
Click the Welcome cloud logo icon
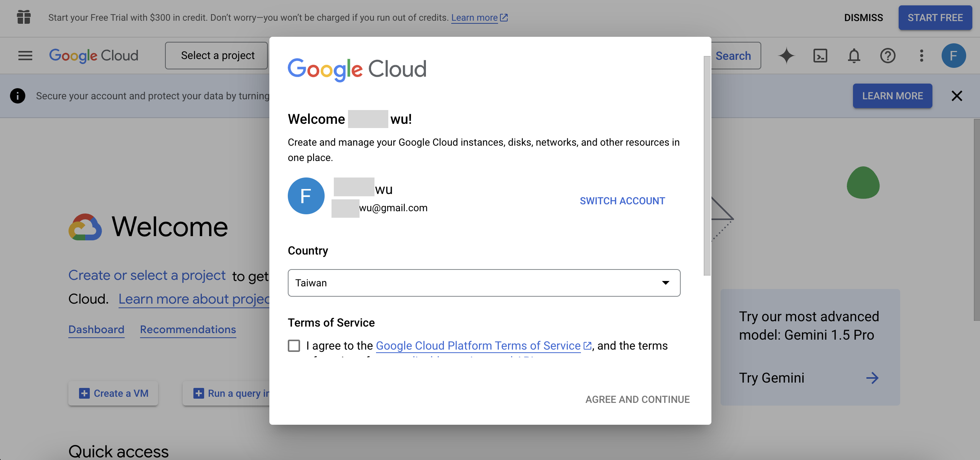(x=85, y=227)
